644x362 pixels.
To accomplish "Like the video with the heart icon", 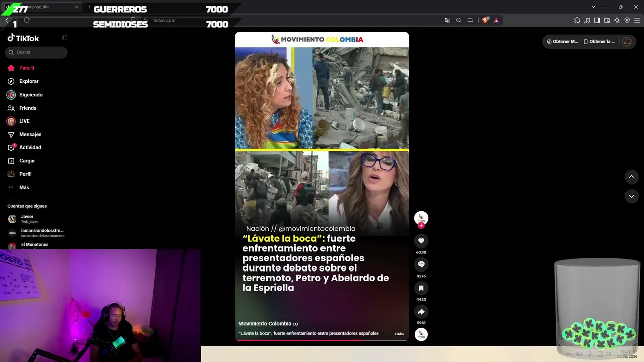I will tap(421, 241).
